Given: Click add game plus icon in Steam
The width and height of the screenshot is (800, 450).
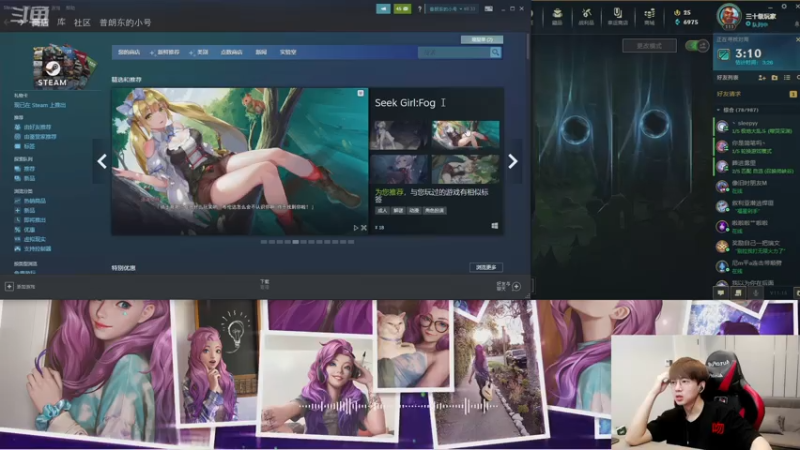Looking at the screenshot, I should coord(9,287).
